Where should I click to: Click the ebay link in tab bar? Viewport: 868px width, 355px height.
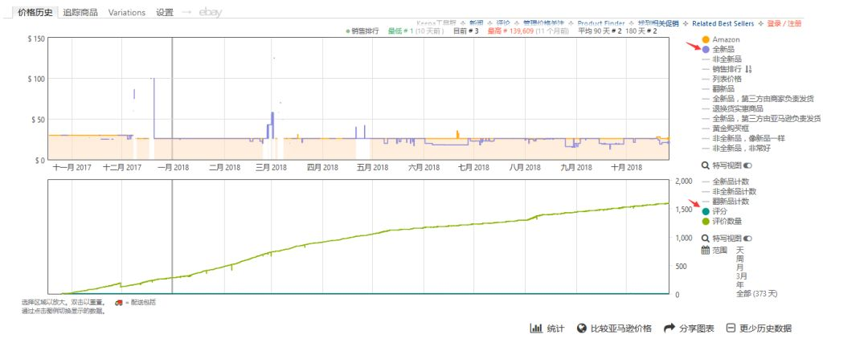[211, 13]
